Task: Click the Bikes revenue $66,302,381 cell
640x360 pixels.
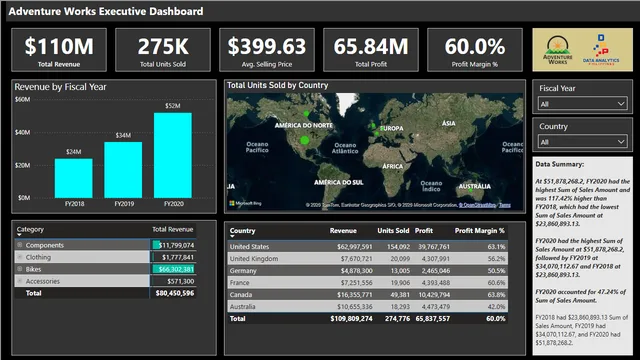Action: [173, 269]
